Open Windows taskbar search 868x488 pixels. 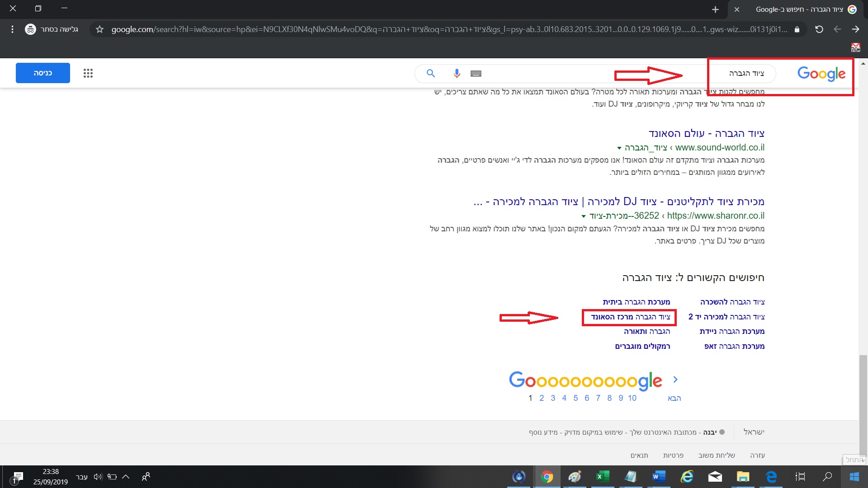(827, 477)
